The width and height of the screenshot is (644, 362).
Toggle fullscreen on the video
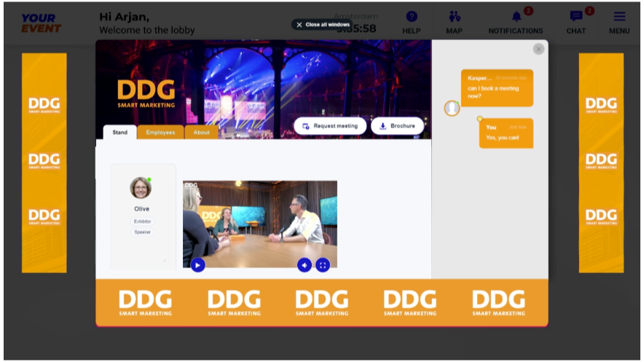(323, 265)
